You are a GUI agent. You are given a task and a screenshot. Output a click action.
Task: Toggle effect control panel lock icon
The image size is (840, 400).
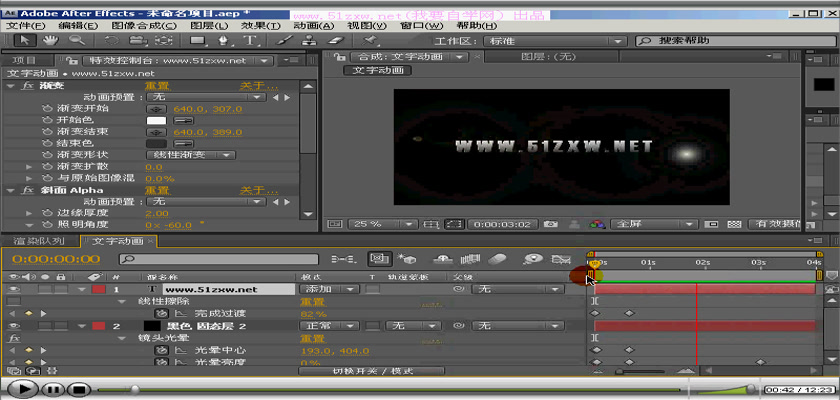tap(73, 61)
